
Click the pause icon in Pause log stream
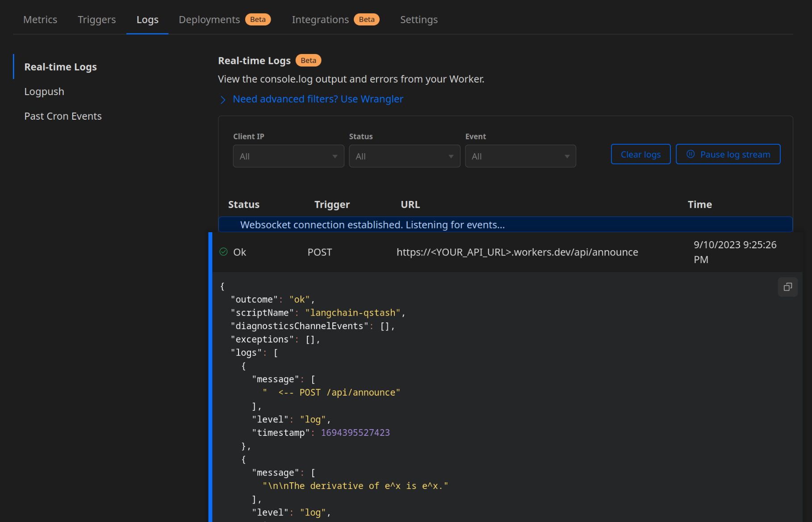691,154
